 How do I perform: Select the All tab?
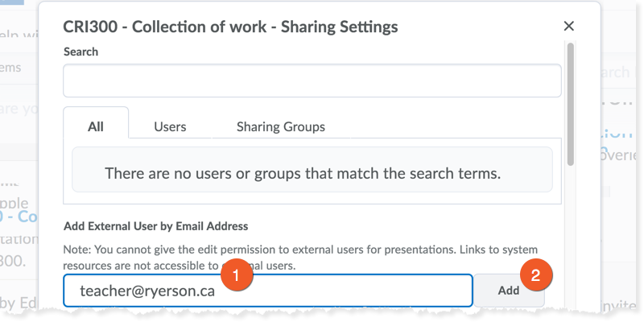coord(96,126)
